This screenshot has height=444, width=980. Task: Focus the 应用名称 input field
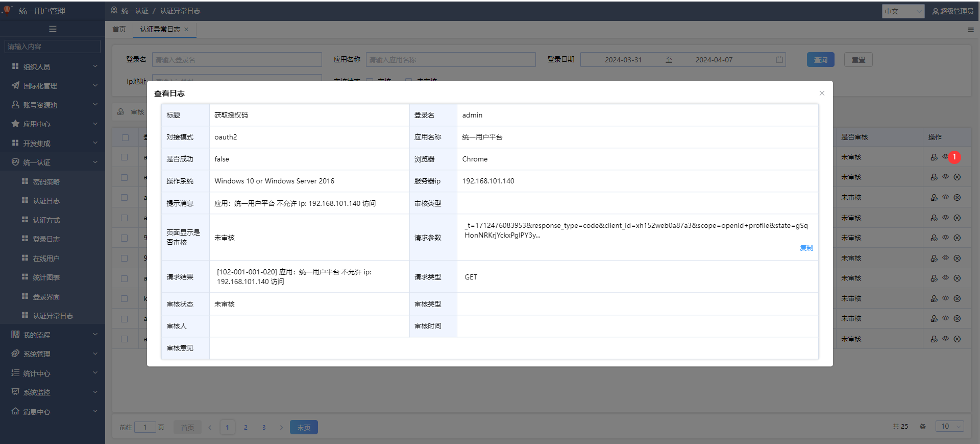[451, 60]
